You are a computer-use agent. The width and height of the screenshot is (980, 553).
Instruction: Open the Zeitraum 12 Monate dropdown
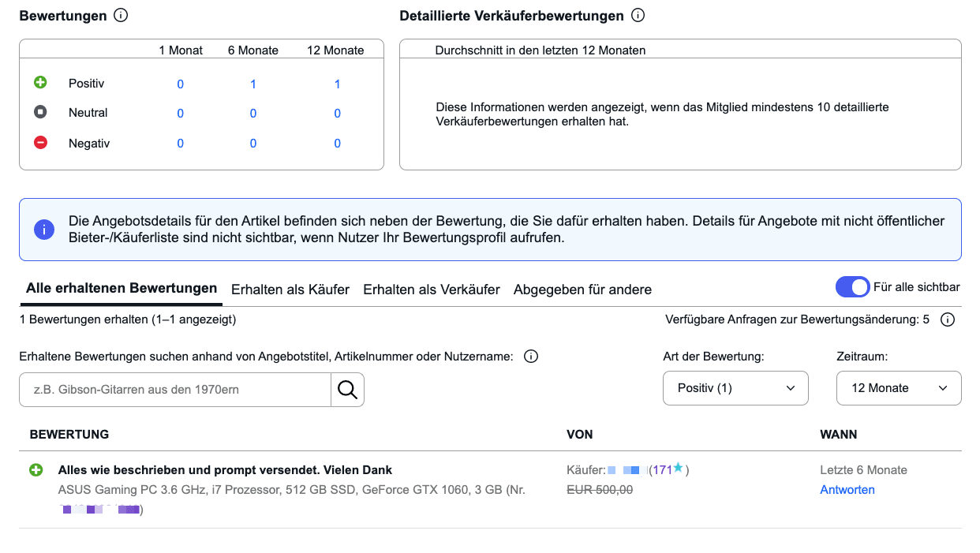898,388
